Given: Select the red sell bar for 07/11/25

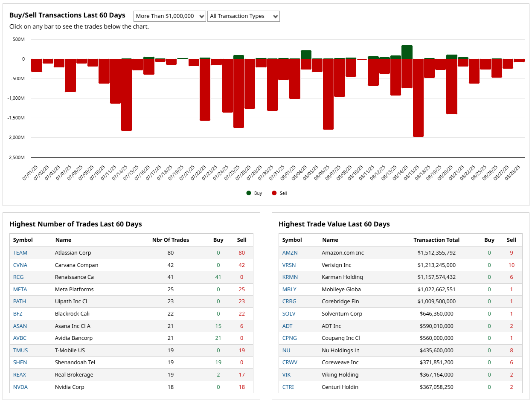Looking at the screenshot, I should coord(115,81).
